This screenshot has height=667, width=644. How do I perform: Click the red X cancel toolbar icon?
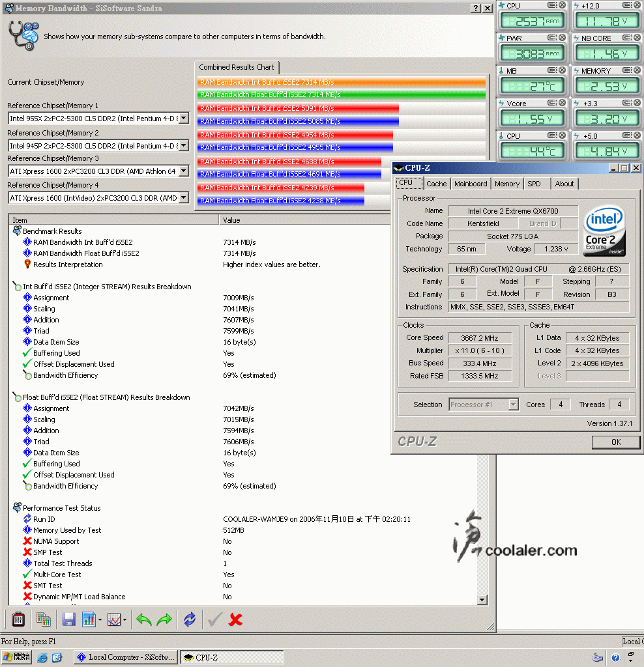click(236, 619)
